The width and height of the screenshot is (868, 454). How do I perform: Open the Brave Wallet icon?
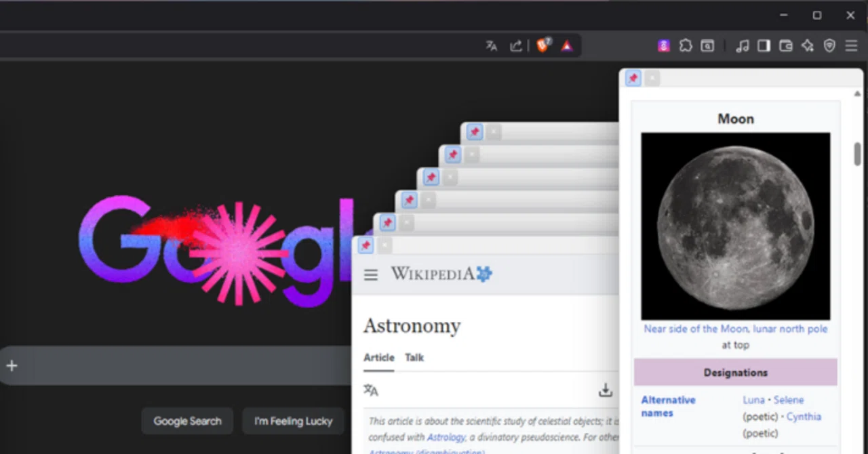click(x=786, y=46)
